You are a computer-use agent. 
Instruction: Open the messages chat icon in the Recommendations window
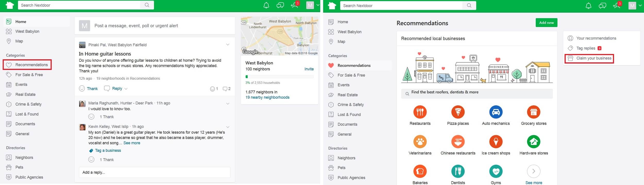603,6
